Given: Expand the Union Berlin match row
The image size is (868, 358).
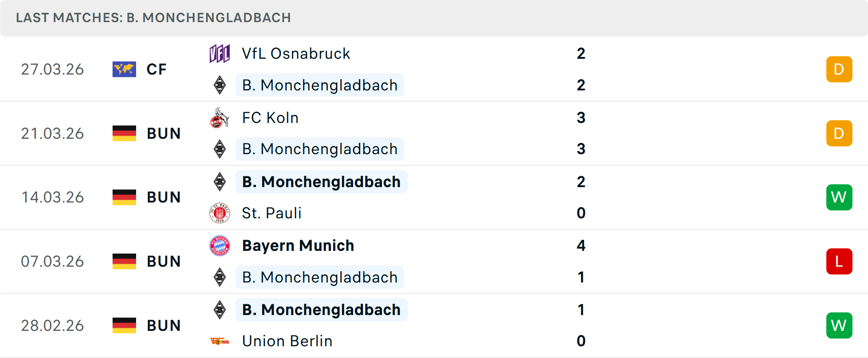Looking at the screenshot, I should pyautogui.click(x=434, y=325).
